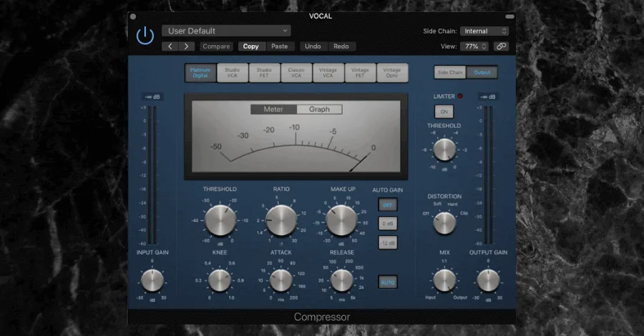Viewport: 644px width, 336px height.
Task: Click the Make Up gain knob
Action: (342, 220)
